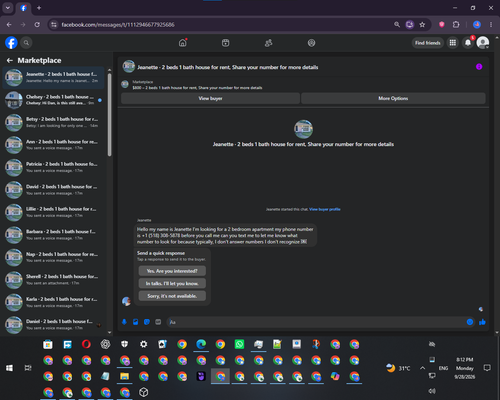Viewport: 500px width, 400px height.
Task: Open the conversation information purple icon
Action: [479, 67]
